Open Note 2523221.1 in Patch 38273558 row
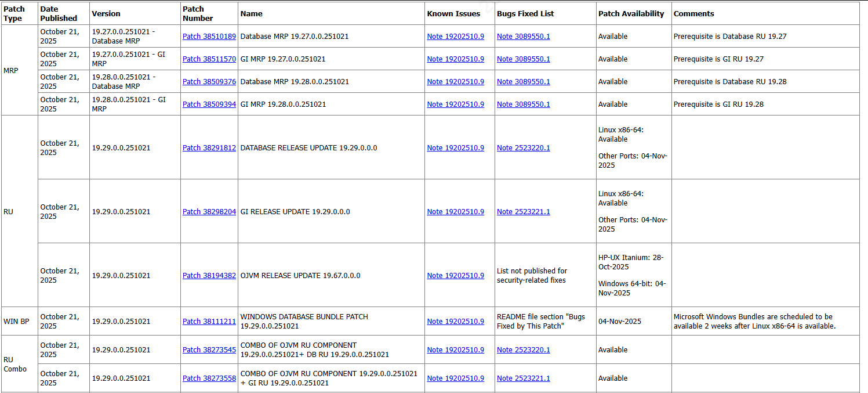 [x=524, y=378]
